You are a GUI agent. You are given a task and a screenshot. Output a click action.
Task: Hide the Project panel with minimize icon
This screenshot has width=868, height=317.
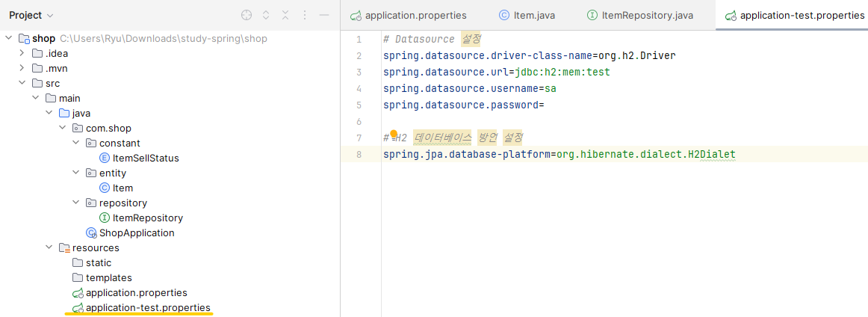click(324, 16)
